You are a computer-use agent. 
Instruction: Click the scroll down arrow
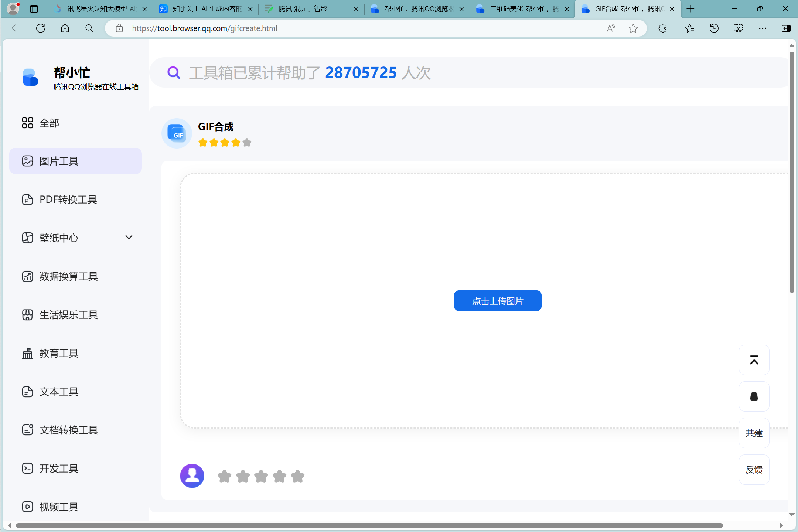[x=792, y=515]
